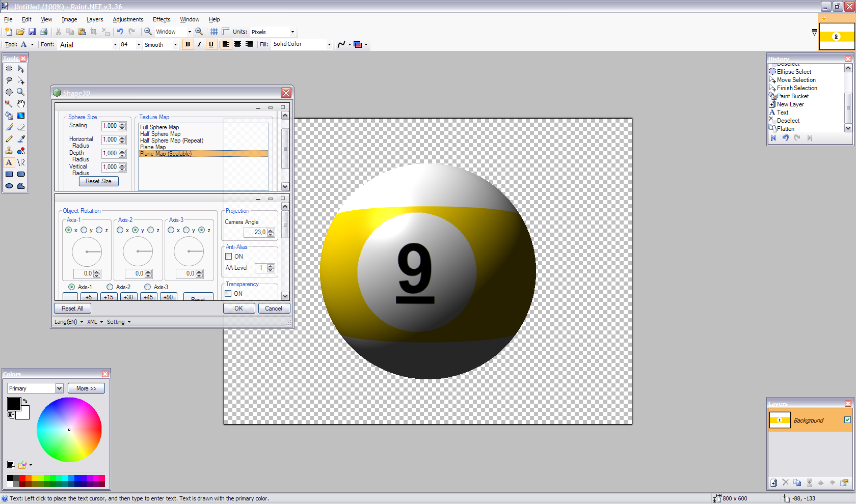The height and width of the screenshot is (504, 856).
Task: Select the Magic Wand tool
Action: pyautogui.click(x=9, y=103)
